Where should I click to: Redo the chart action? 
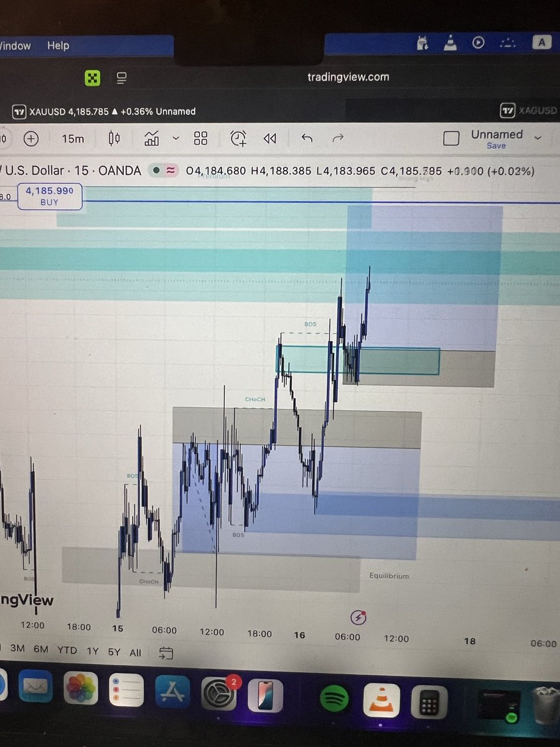tap(338, 138)
